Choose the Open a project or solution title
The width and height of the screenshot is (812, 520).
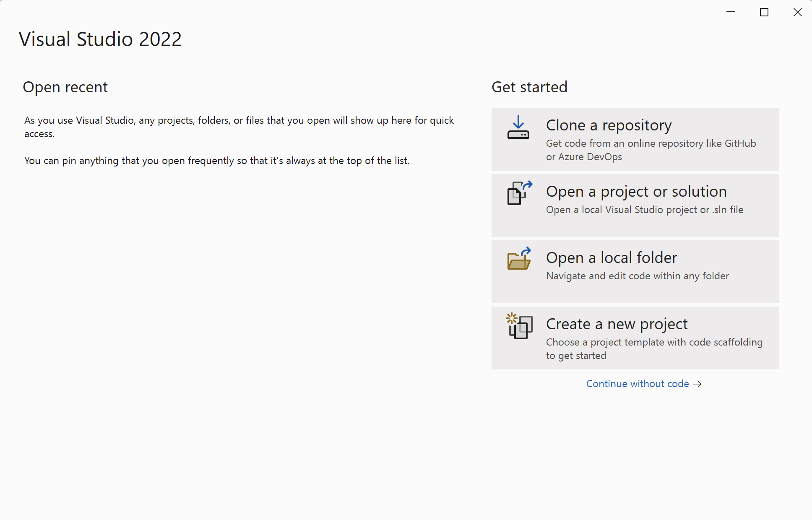636,192
